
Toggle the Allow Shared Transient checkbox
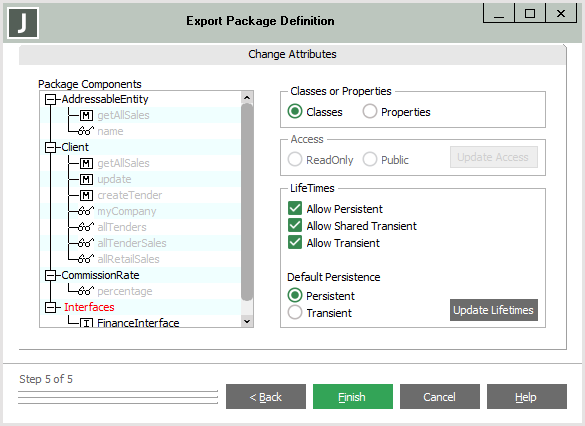click(295, 225)
